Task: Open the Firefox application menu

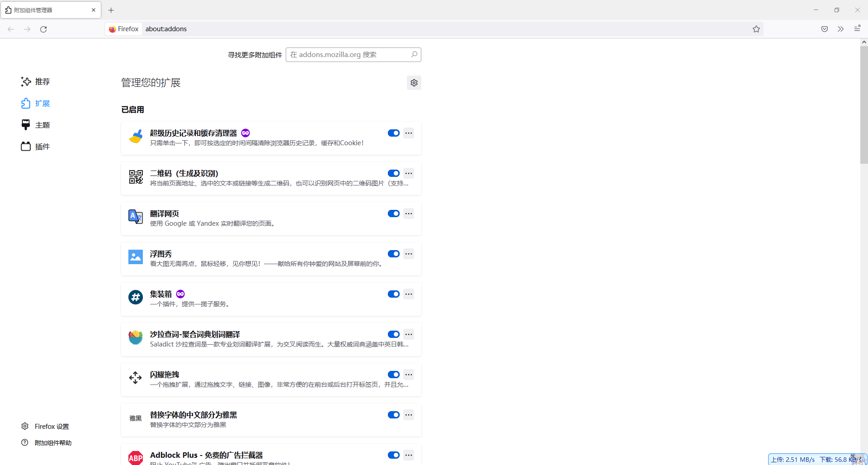Action: [x=857, y=28]
